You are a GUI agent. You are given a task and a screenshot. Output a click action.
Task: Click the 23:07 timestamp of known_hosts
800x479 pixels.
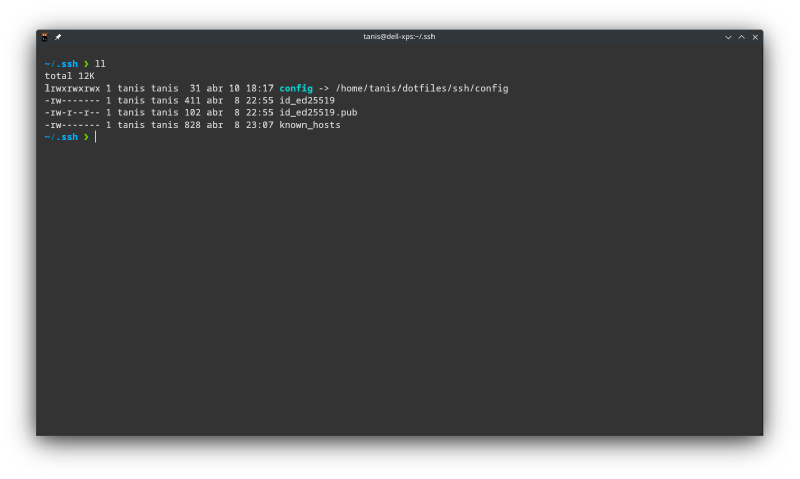(x=260, y=125)
